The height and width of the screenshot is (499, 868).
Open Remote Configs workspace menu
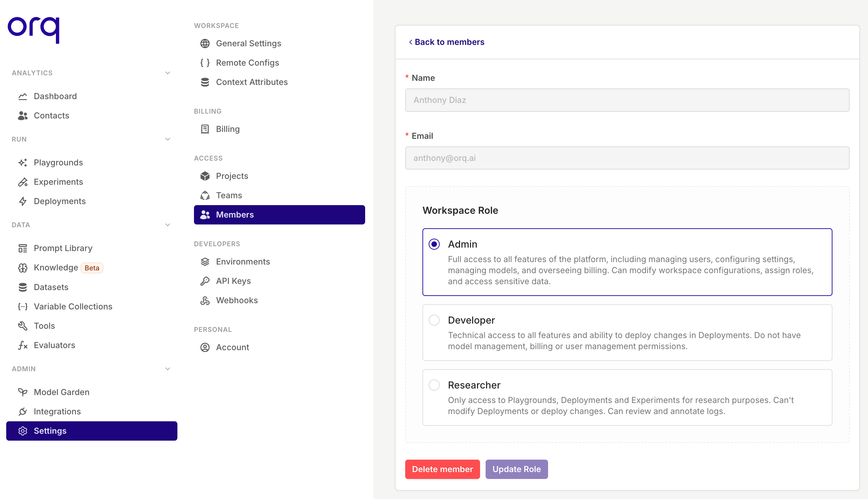tap(246, 62)
